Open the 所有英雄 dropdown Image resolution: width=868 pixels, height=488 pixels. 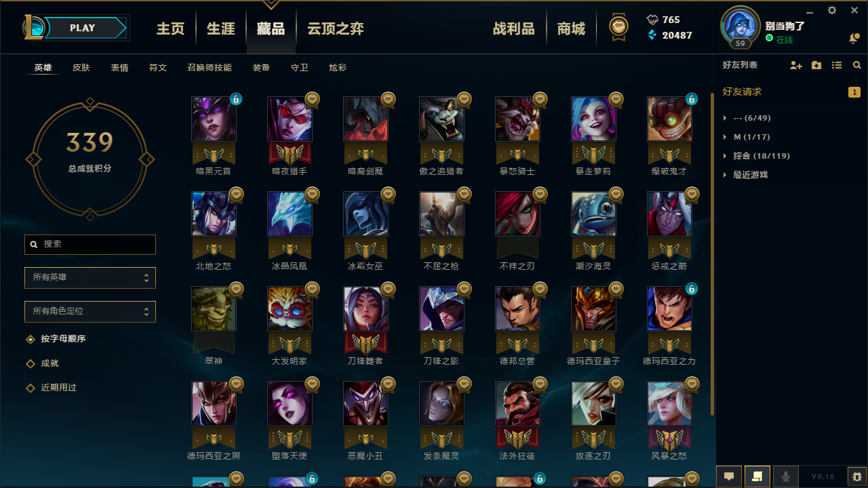[x=90, y=278]
